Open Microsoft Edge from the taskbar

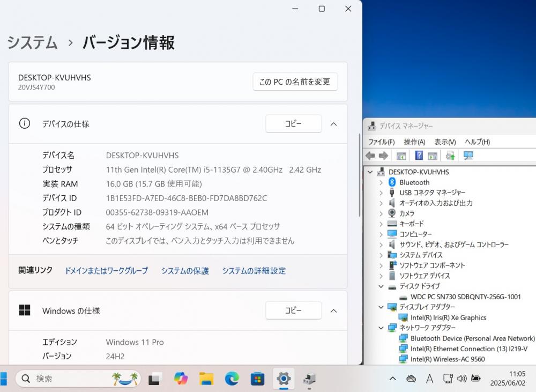click(x=232, y=379)
